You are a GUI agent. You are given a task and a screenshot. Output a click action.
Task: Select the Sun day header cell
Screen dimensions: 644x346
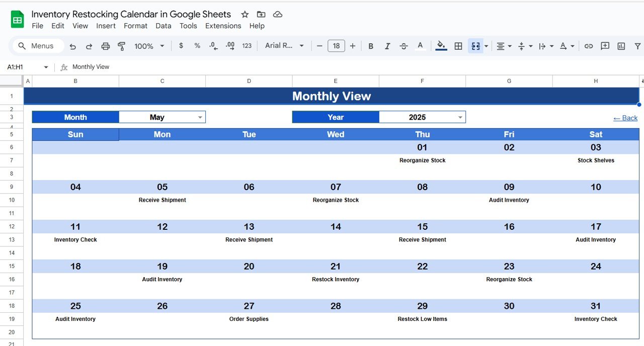(75, 134)
